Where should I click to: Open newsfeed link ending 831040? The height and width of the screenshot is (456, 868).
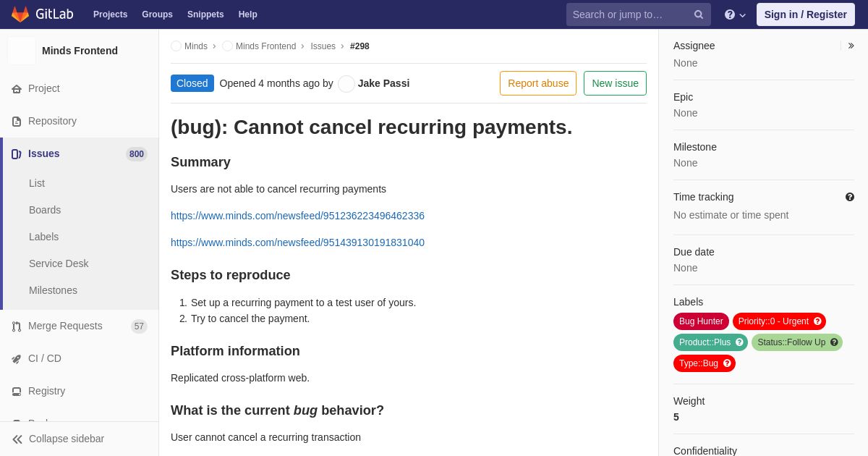pyautogui.click(x=297, y=242)
